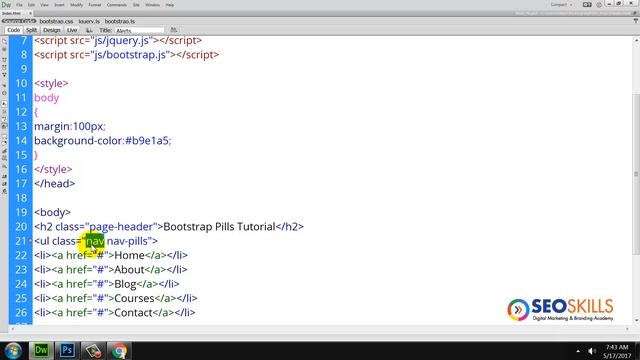
Task: Open the Window menu
Action: [x=153, y=5]
